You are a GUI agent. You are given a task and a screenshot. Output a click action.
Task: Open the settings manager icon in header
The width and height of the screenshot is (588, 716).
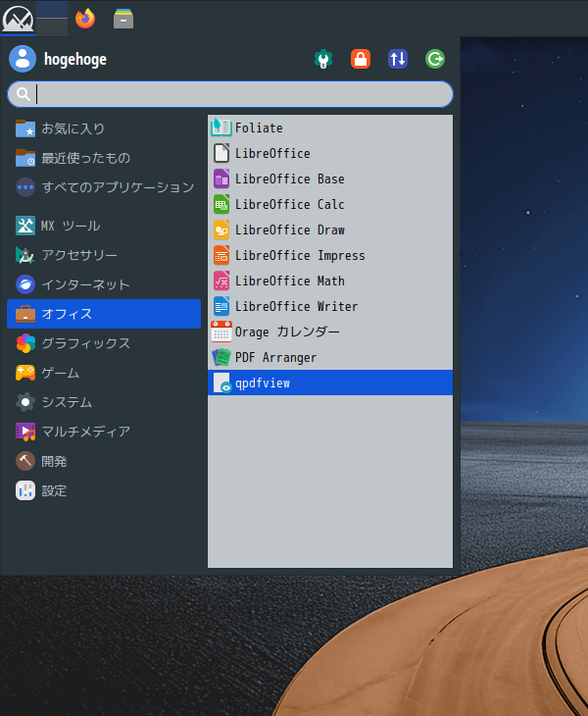[x=322, y=59]
